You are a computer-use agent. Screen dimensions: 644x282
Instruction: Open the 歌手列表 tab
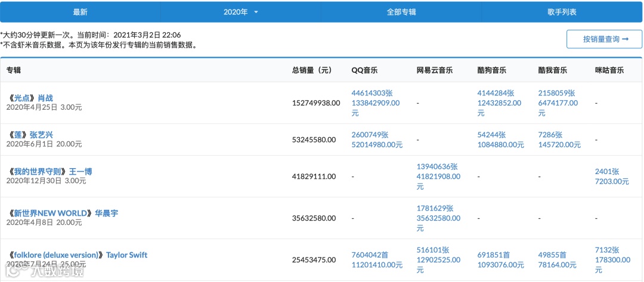click(562, 13)
